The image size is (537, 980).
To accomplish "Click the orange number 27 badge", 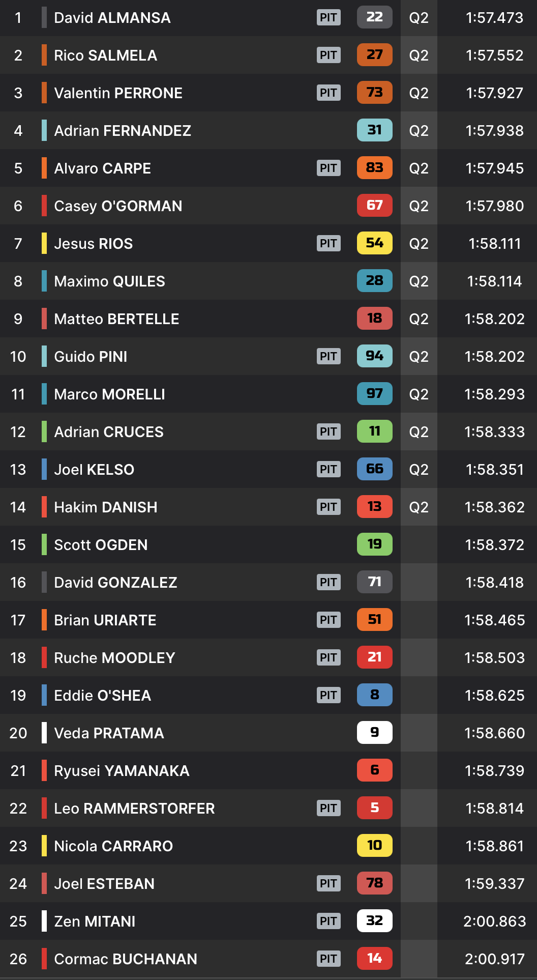I will [375, 55].
